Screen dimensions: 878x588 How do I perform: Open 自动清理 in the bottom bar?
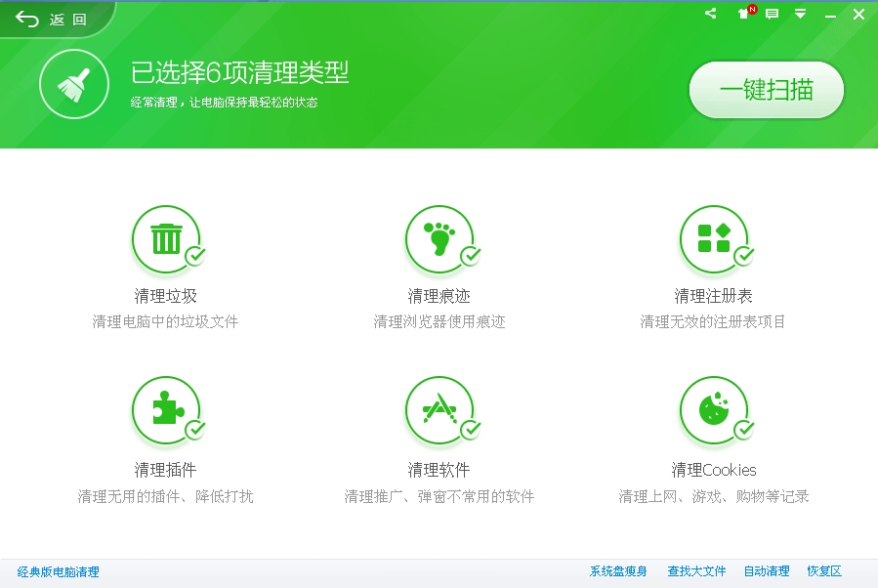click(766, 571)
